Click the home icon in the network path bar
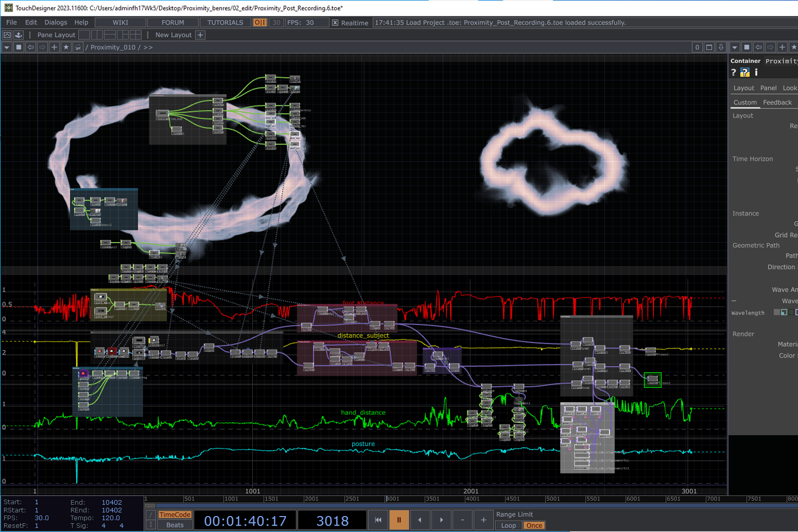This screenshot has width=798, height=532. (x=77, y=47)
